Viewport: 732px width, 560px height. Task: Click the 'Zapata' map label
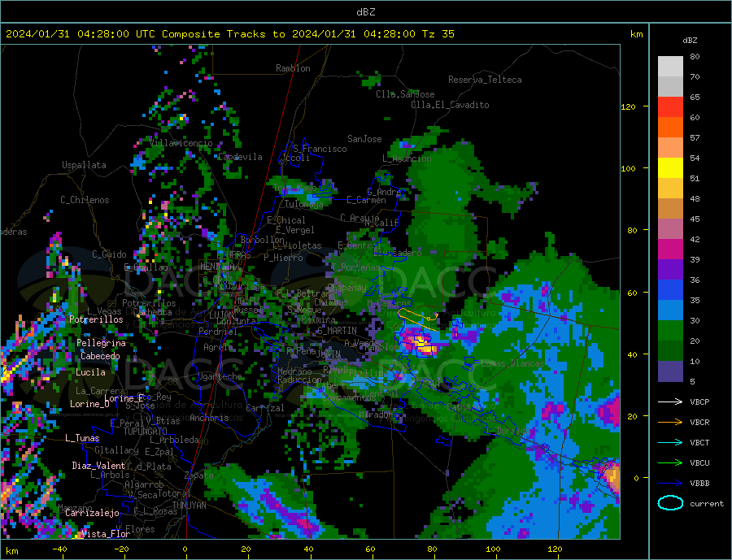click(199, 475)
